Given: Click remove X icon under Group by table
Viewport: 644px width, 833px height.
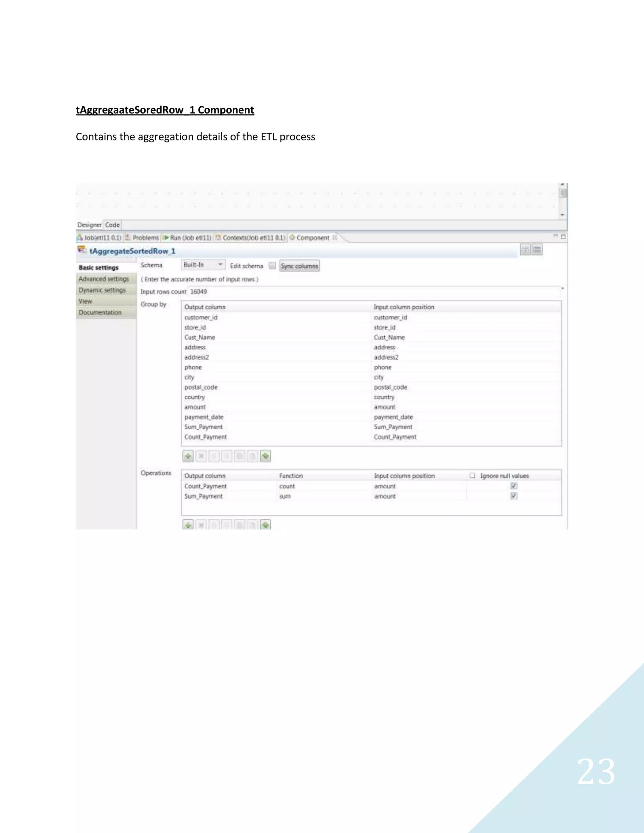Looking at the screenshot, I should 201,456.
